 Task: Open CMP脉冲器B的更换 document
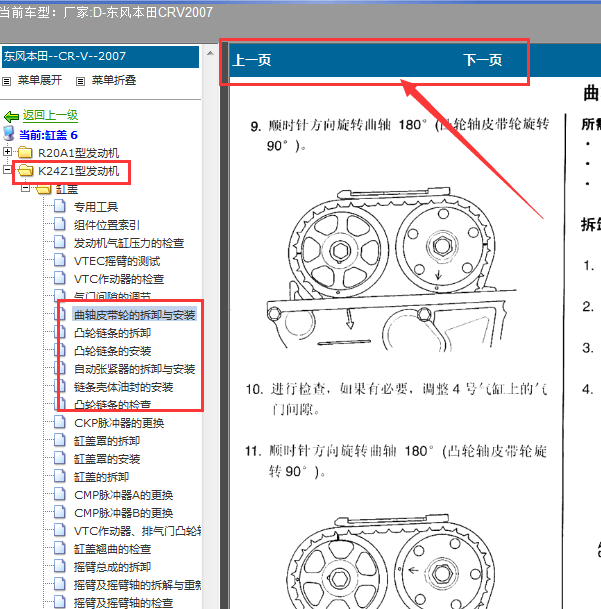tap(124, 513)
